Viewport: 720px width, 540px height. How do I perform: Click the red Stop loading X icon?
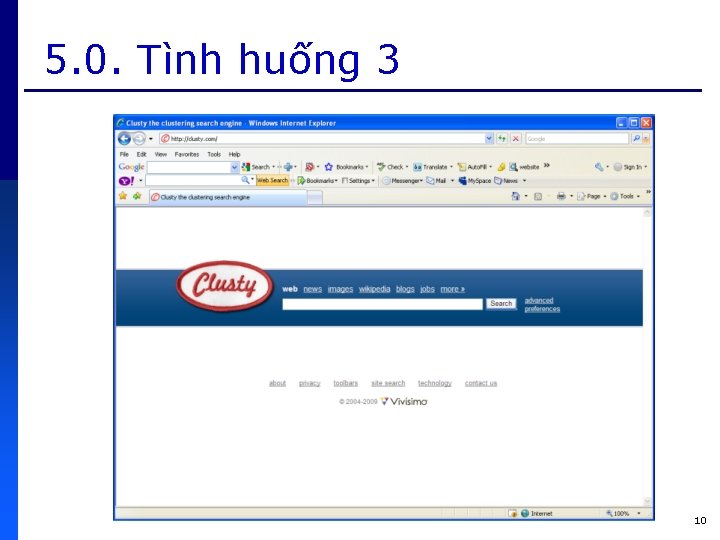point(516,138)
